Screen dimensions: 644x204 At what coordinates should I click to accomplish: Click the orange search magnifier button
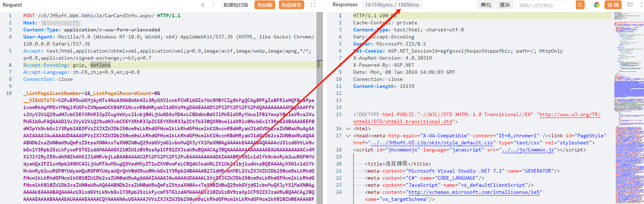pos(580,5)
